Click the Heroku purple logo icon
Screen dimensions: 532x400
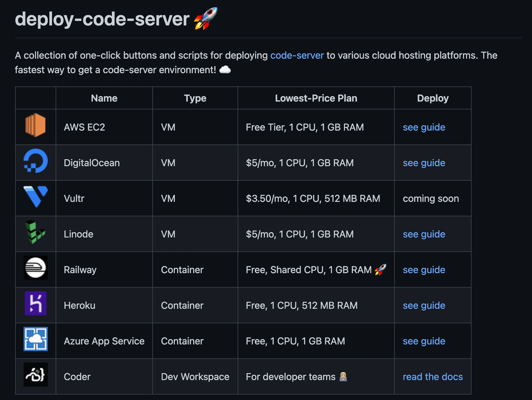[36, 303]
